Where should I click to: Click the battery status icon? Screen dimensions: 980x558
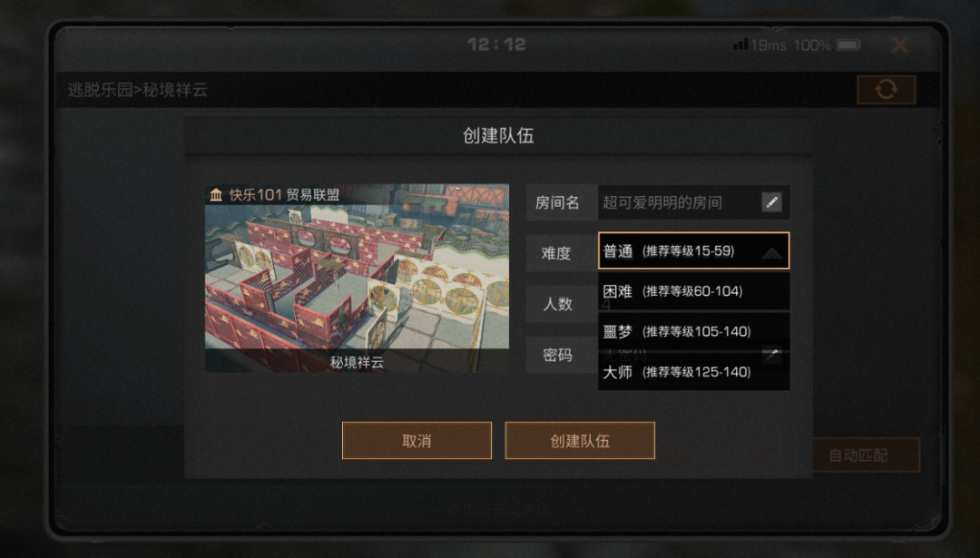[848, 45]
